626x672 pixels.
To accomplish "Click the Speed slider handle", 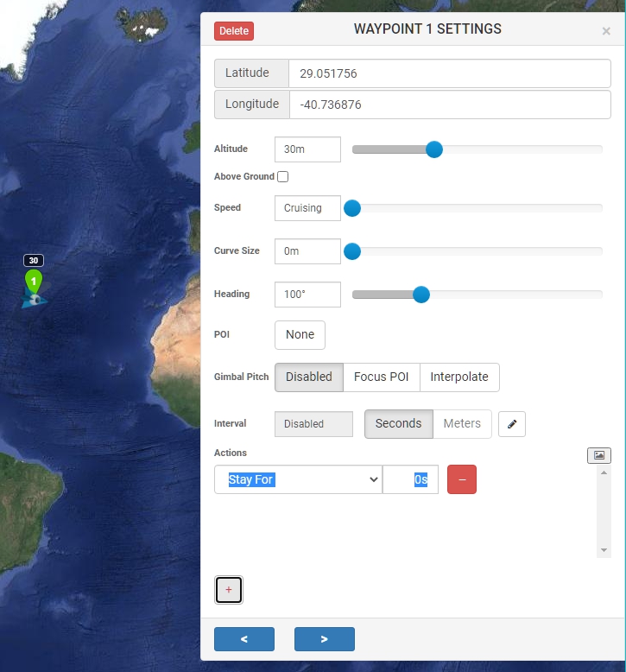I will [x=352, y=208].
